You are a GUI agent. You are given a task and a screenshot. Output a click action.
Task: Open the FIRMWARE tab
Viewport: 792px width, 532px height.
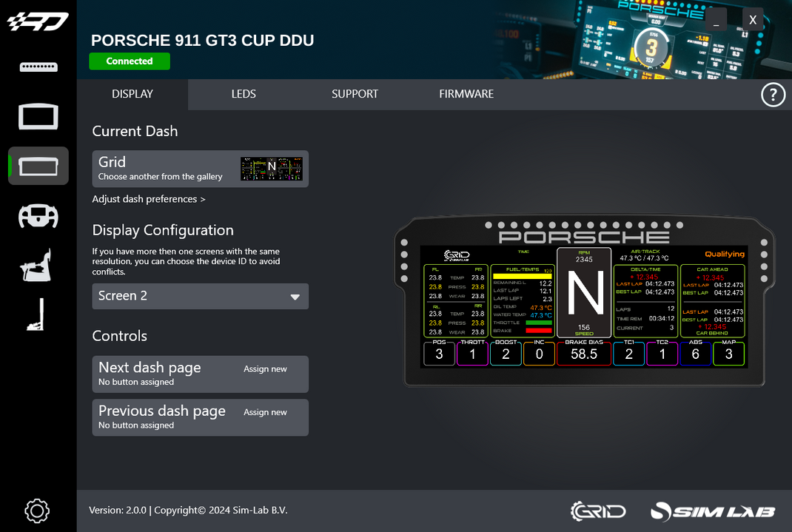pyautogui.click(x=466, y=94)
